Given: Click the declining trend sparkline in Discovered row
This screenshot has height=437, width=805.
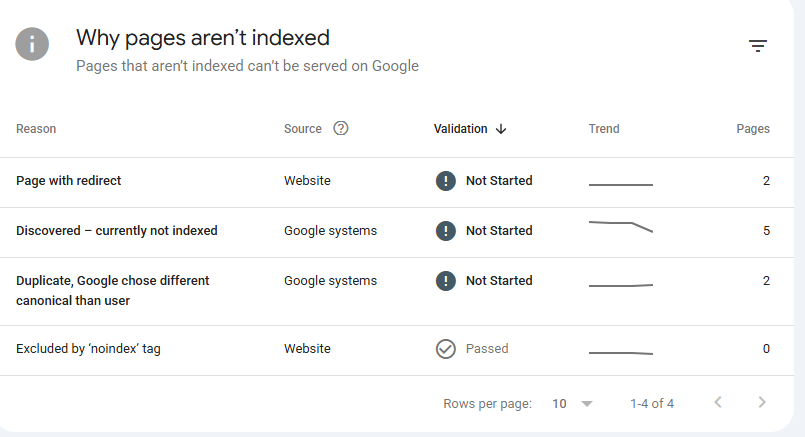Looking at the screenshot, I should click(x=621, y=226).
